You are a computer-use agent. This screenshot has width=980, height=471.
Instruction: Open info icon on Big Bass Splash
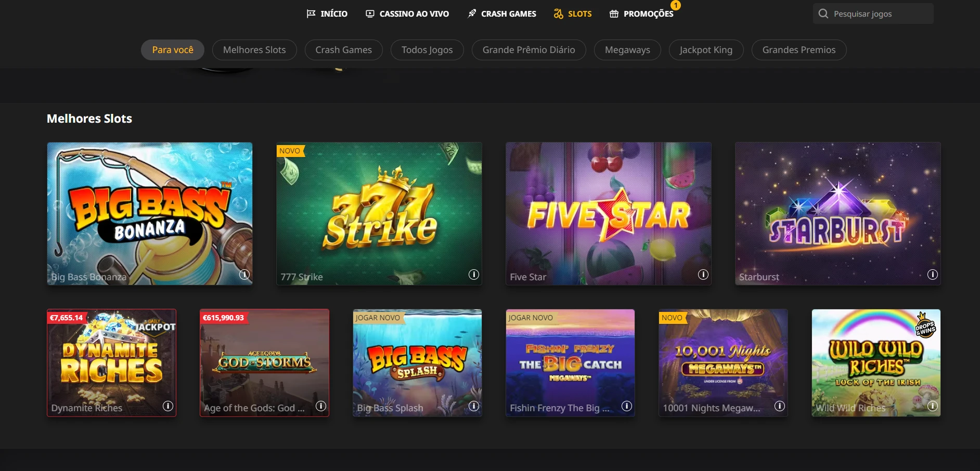(x=474, y=406)
